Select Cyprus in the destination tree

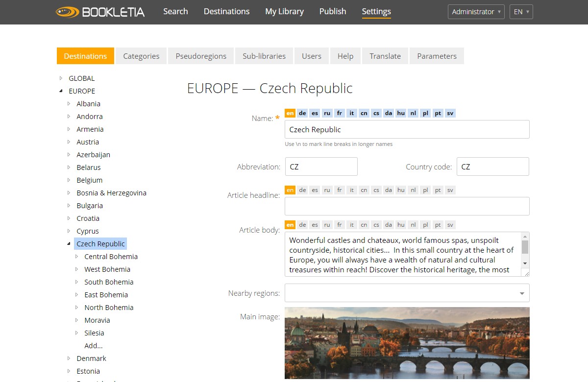tap(88, 231)
